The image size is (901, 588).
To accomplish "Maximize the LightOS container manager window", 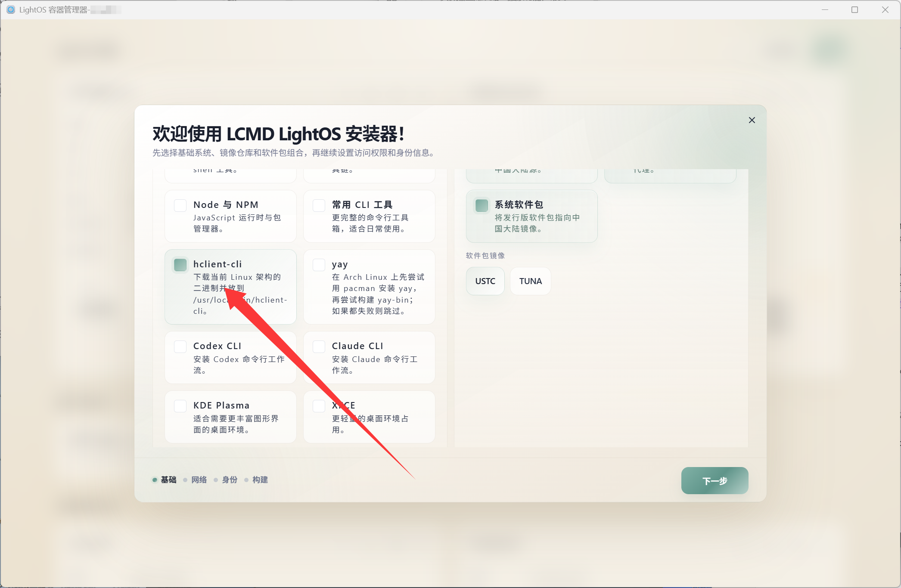I will [854, 9].
